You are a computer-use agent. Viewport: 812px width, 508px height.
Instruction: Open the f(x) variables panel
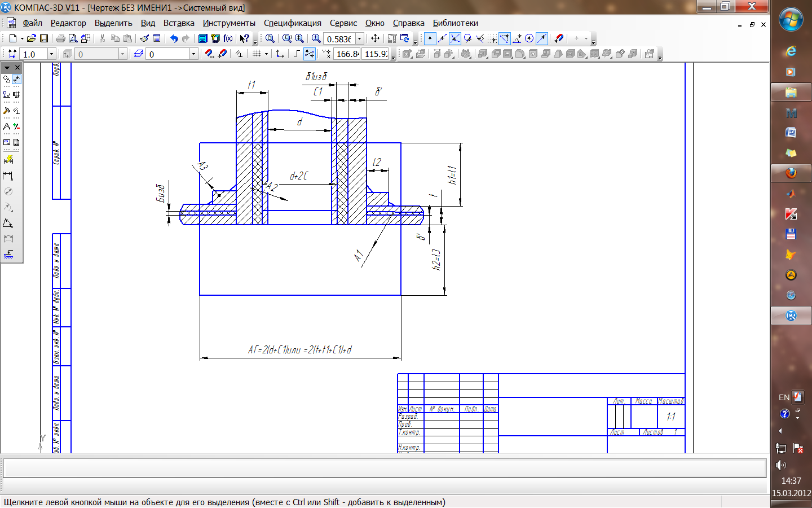pyautogui.click(x=228, y=38)
